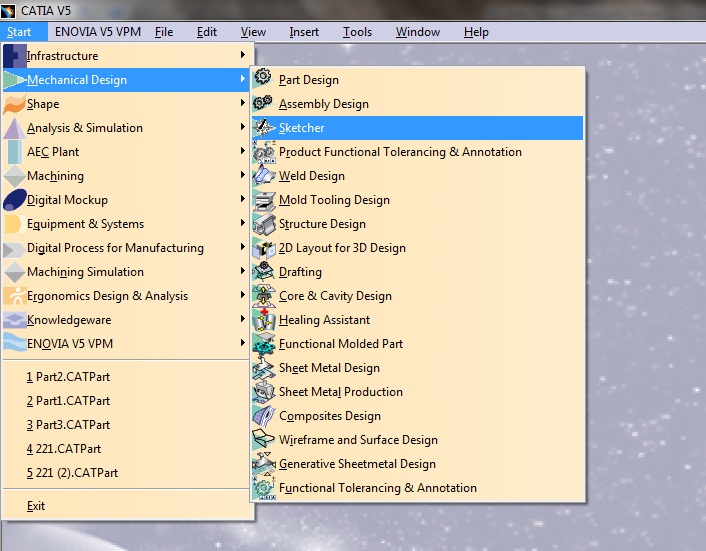Image resolution: width=706 pixels, height=551 pixels.
Task: Choose Wireframe and Surface Design label
Action: tap(358, 440)
